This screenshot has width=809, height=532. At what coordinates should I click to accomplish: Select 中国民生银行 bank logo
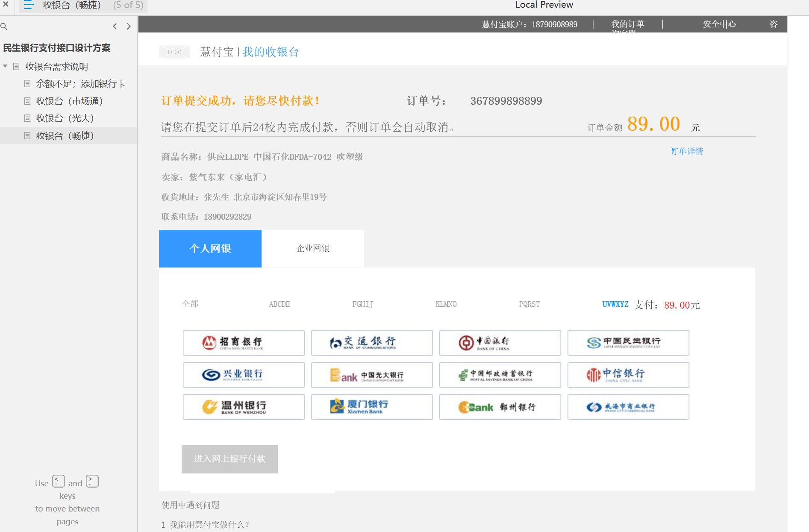628,343
